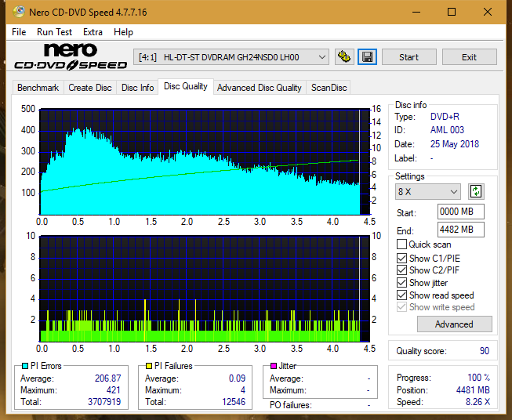Open the drive options wrench icon
This screenshot has width=512, height=420.
click(344, 57)
